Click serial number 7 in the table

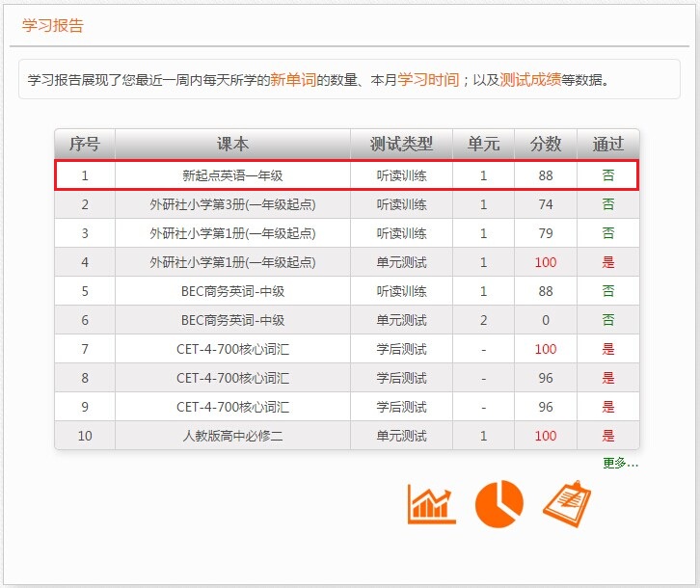(85, 349)
